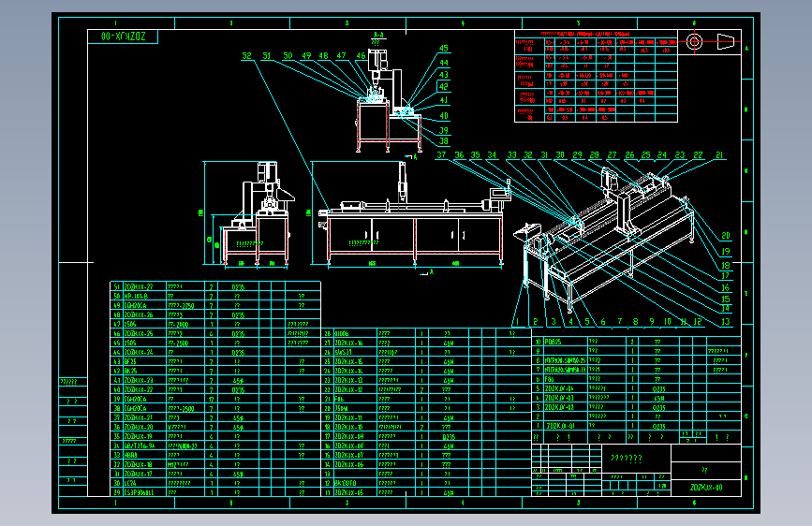812x526 pixels.
Task: Click callout balloon number 30
Action: 560,154
